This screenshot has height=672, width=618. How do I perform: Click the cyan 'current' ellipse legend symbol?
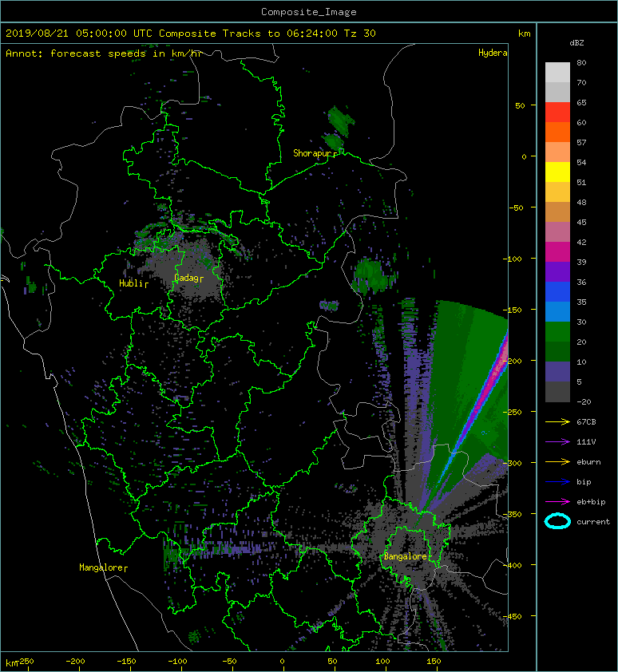pos(557,521)
